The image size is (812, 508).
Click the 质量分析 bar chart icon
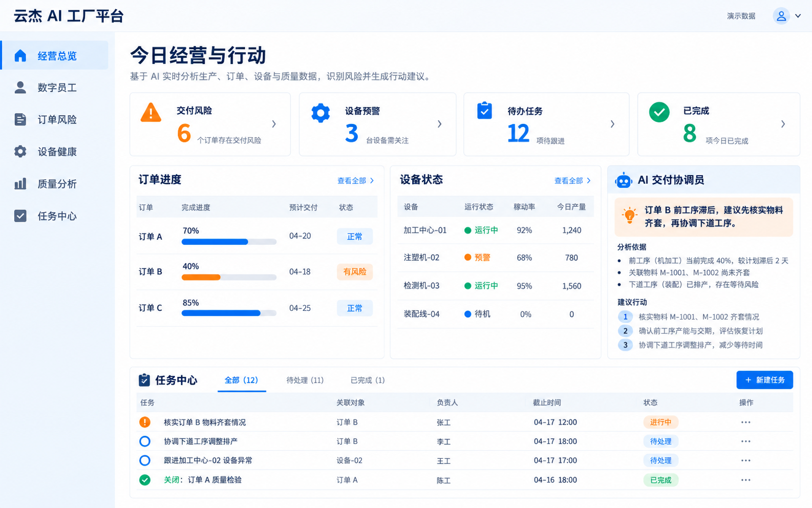[20, 184]
